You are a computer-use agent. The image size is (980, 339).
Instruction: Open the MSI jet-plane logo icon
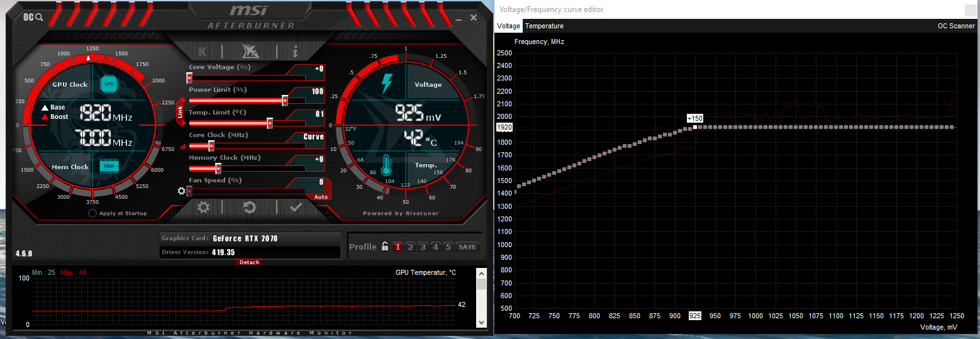click(250, 52)
